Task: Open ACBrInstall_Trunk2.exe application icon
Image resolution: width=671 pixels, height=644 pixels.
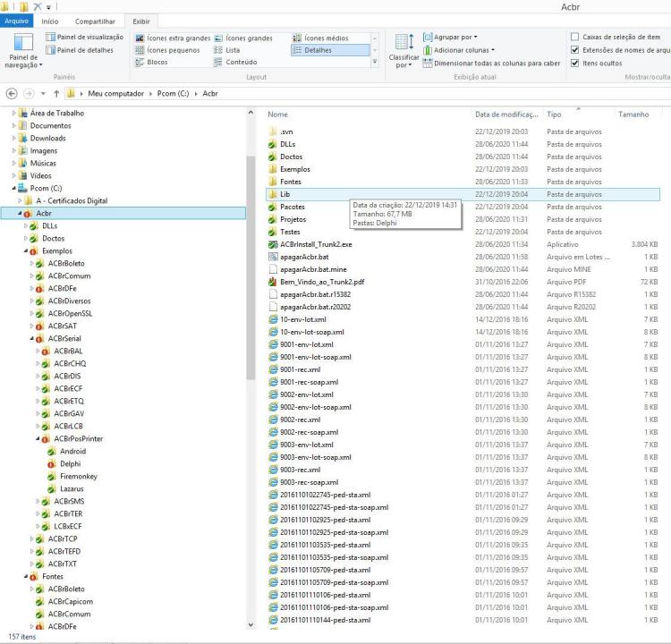Action: click(x=273, y=244)
